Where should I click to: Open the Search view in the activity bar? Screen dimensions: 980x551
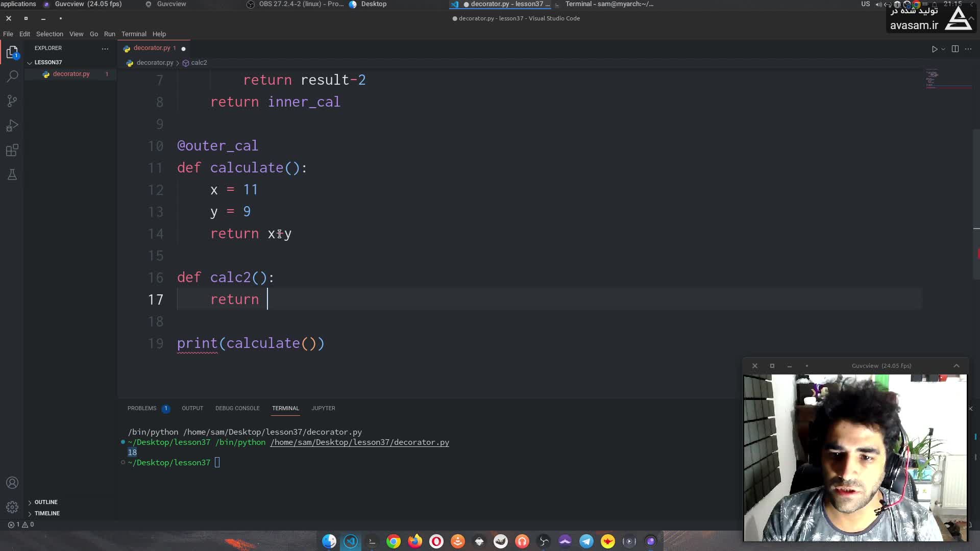pyautogui.click(x=12, y=77)
